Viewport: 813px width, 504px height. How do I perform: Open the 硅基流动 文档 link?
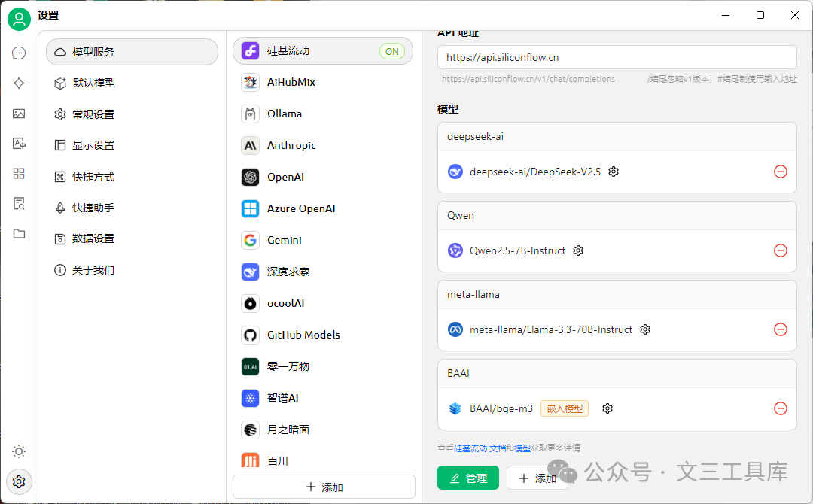coord(480,448)
